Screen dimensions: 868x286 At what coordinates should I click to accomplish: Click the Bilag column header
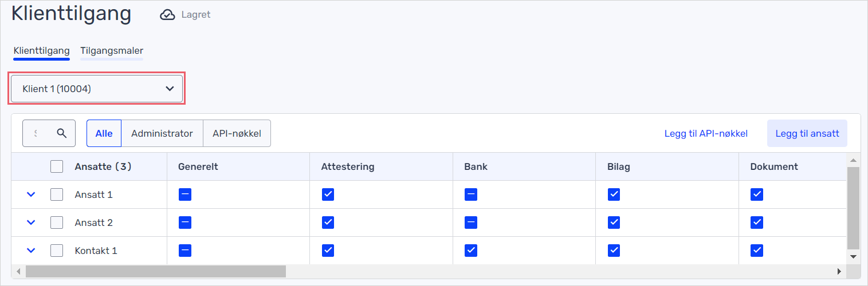coord(620,166)
